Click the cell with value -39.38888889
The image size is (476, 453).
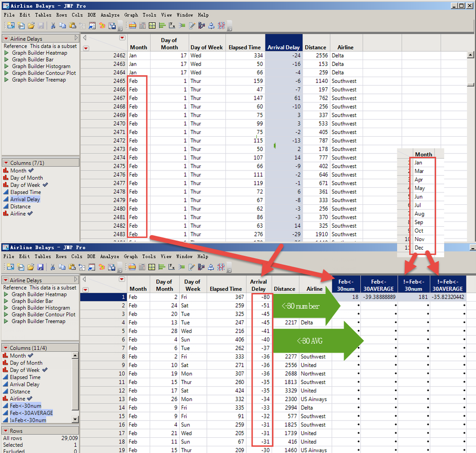[x=379, y=297]
